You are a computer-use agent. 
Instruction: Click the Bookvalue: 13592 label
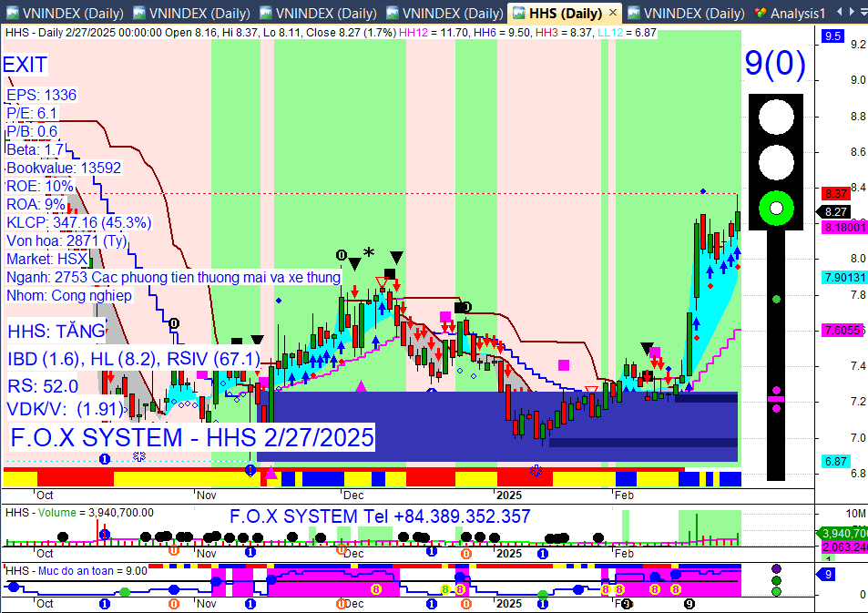(64, 168)
